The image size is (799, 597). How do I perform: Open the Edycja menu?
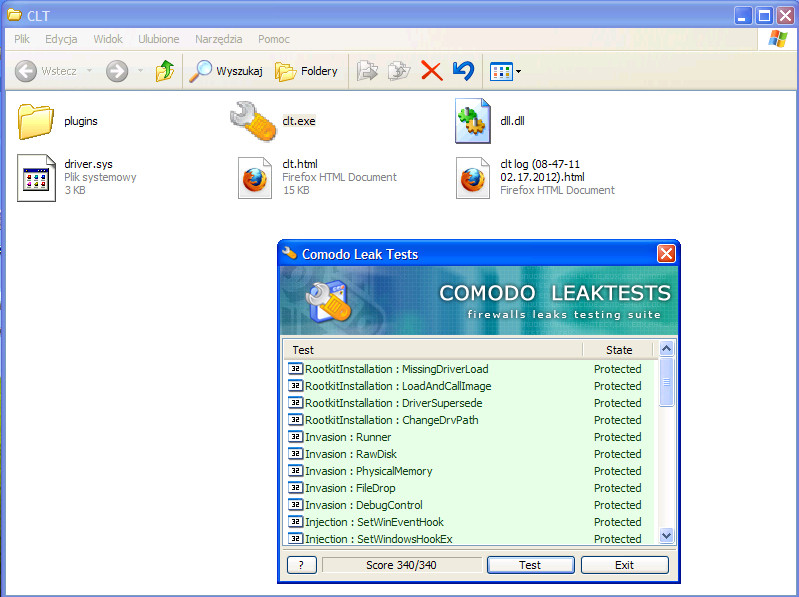(61, 39)
